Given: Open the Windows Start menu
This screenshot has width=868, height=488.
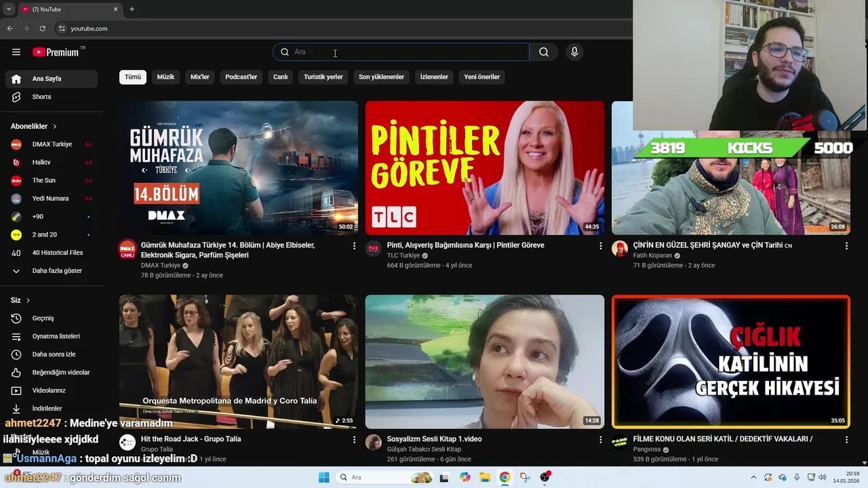Looking at the screenshot, I should point(324,477).
